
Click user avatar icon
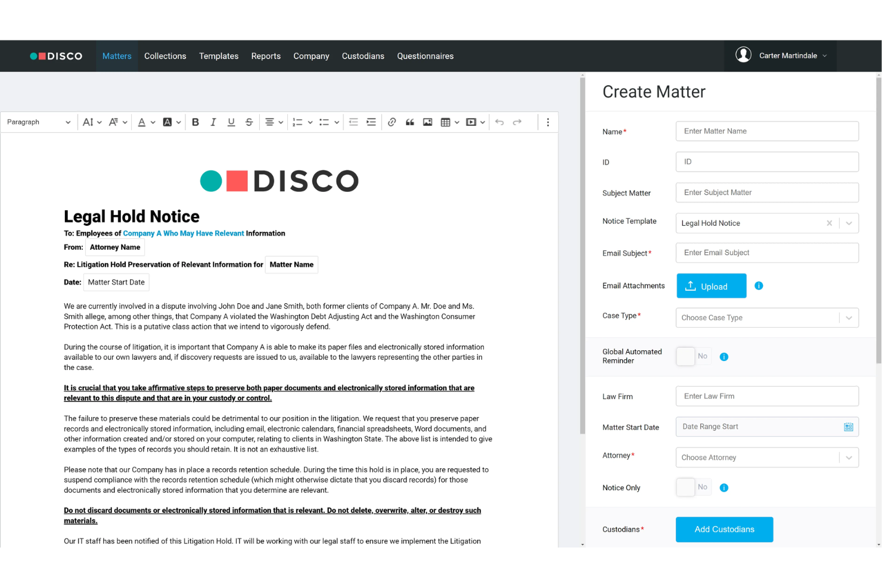[x=743, y=55]
